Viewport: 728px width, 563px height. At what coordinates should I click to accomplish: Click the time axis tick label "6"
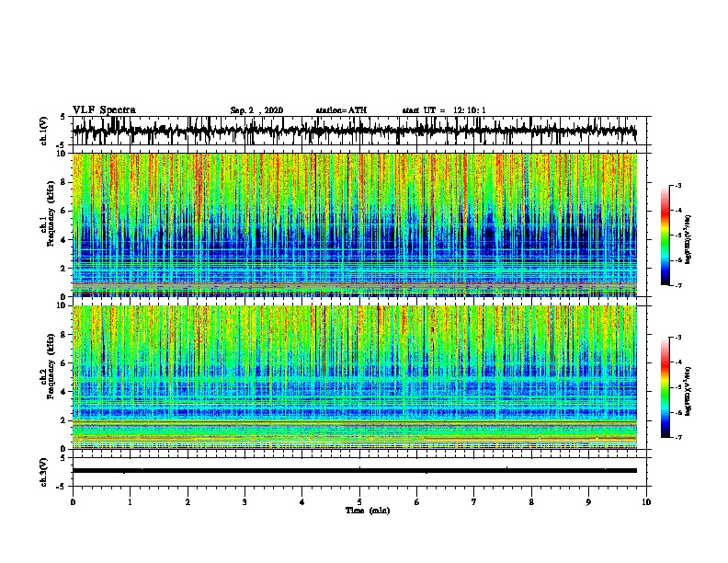(x=416, y=502)
